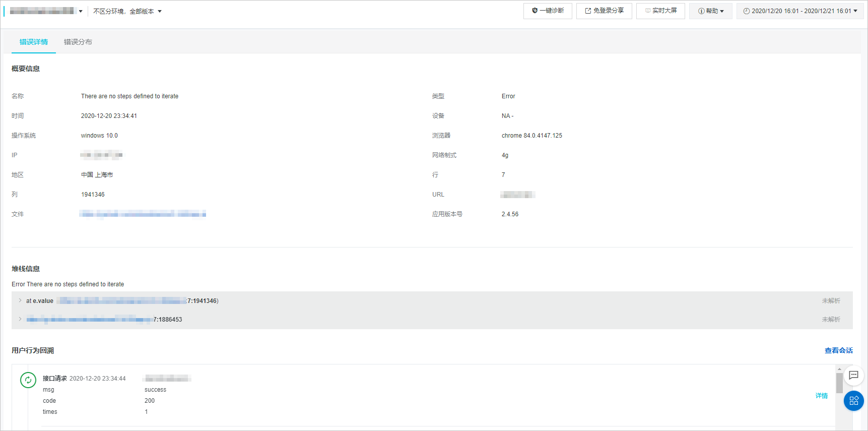Click the 接口请求 timestamp 2020-12-20 23:34:44
The image size is (868, 431).
tap(98, 379)
